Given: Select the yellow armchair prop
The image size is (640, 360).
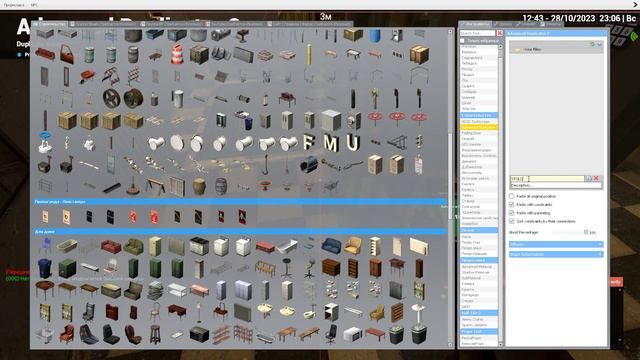Looking at the screenshot, I should point(353,246).
